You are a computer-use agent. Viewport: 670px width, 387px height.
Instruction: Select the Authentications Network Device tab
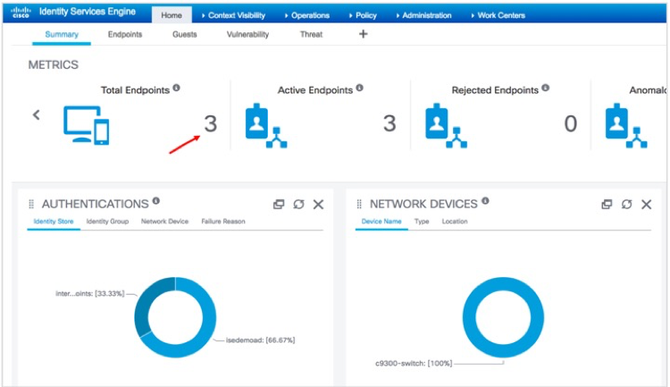coord(165,221)
